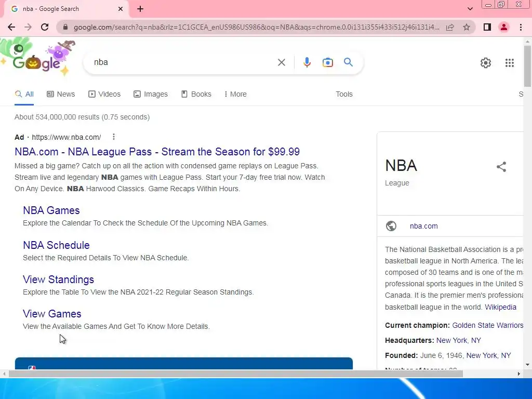Open Golden State Warriors champion link
Image resolution: width=532 pixels, height=399 pixels.
[487, 325]
